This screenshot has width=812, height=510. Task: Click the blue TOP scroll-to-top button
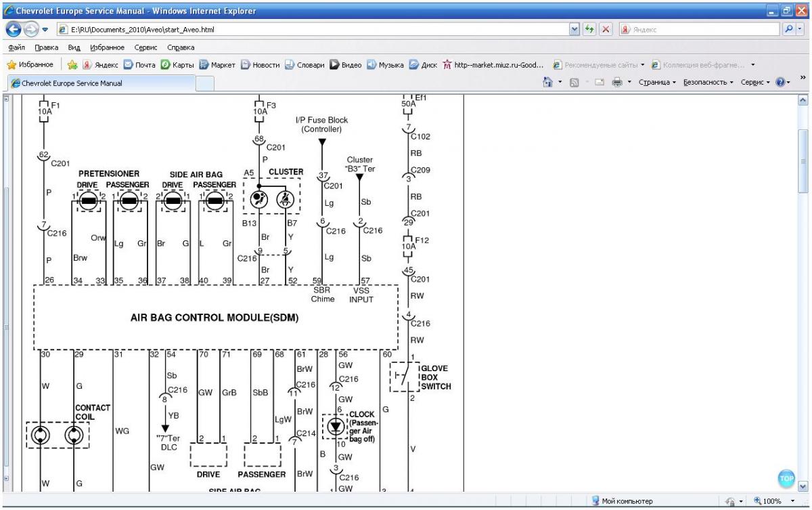click(x=786, y=478)
